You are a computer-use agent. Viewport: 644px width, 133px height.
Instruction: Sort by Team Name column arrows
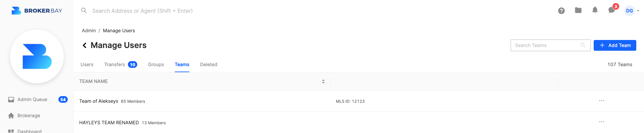323,81
